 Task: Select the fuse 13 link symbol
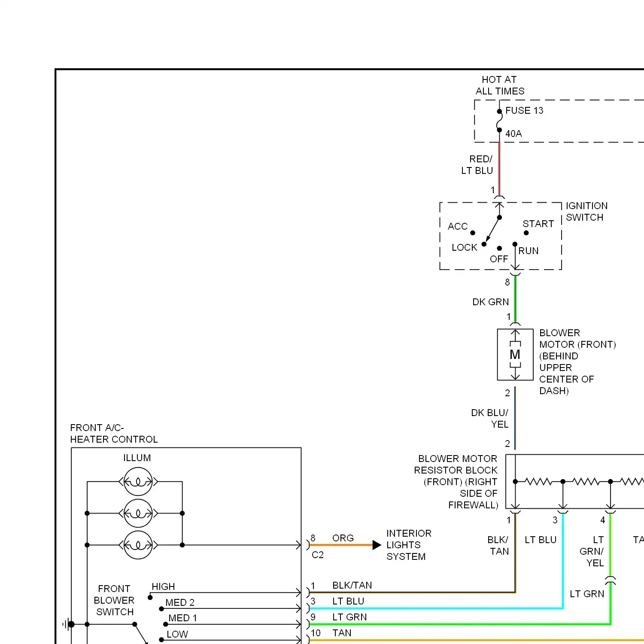coord(499,121)
